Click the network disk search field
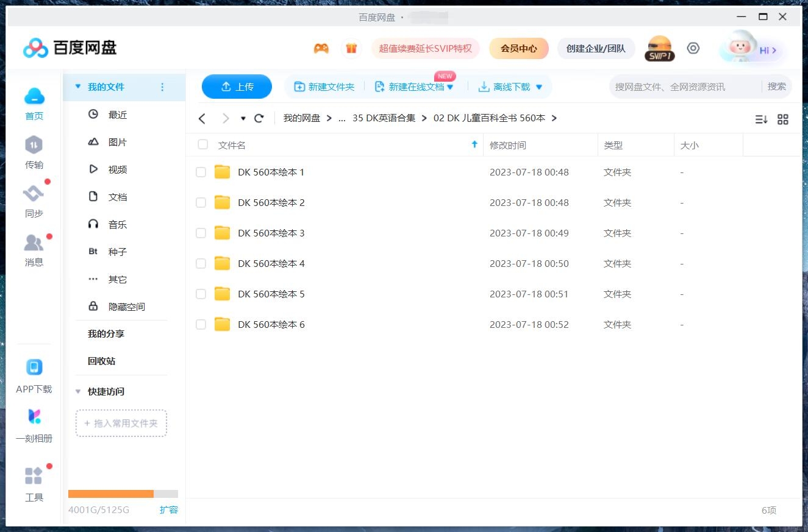This screenshot has width=808, height=532. pos(671,87)
